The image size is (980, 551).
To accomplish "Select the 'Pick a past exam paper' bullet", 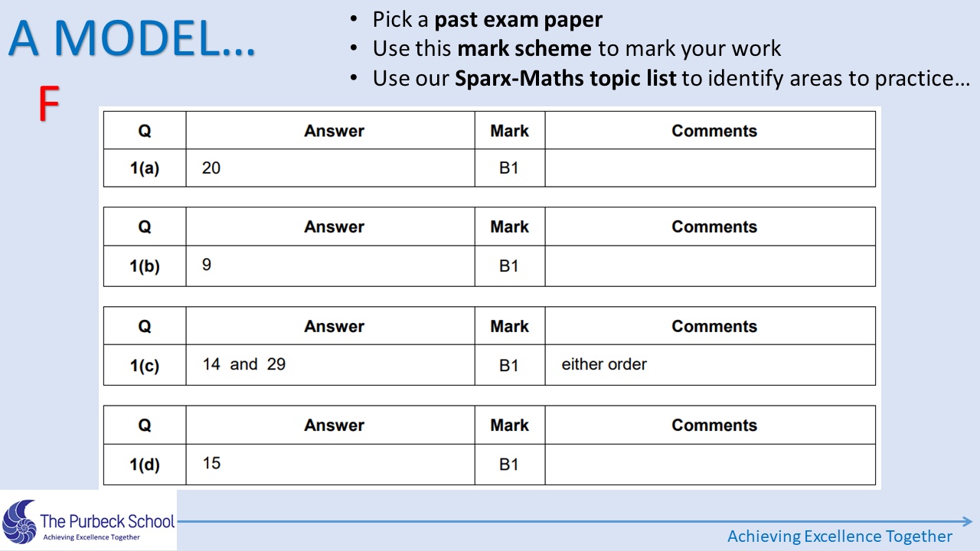I will coord(476,19).
